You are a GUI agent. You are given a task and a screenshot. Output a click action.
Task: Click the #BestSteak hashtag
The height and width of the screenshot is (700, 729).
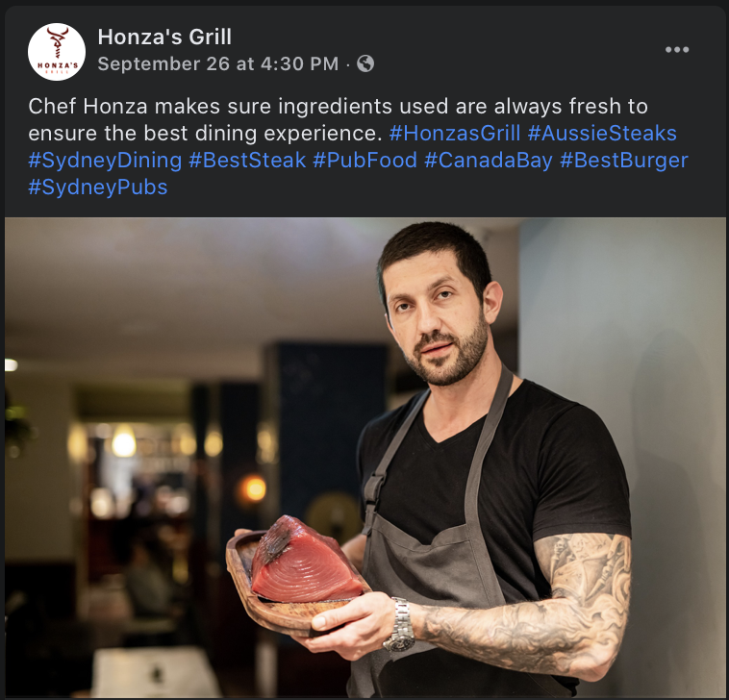pos(247,161)
